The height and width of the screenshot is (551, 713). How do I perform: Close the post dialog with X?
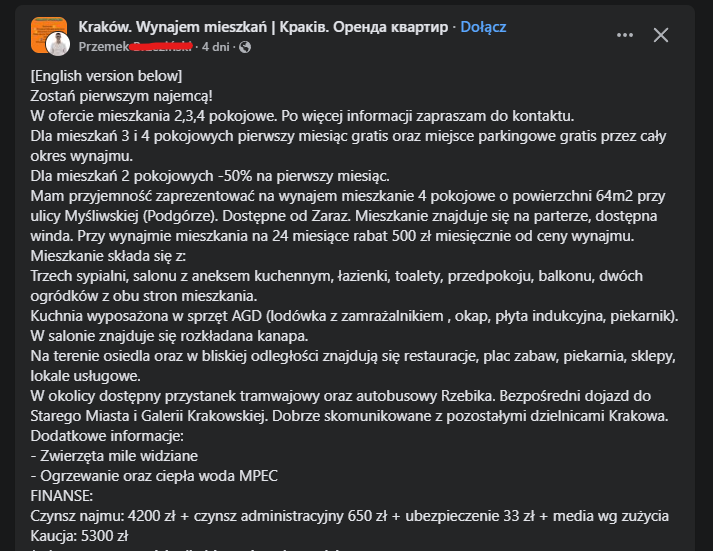[x=661, y=35]
